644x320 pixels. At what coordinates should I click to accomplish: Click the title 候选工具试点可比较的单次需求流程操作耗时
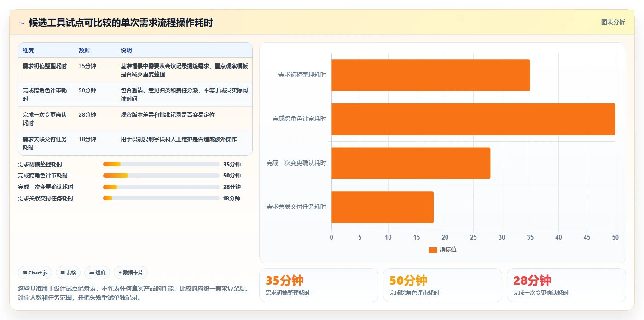tap(121, 23)
